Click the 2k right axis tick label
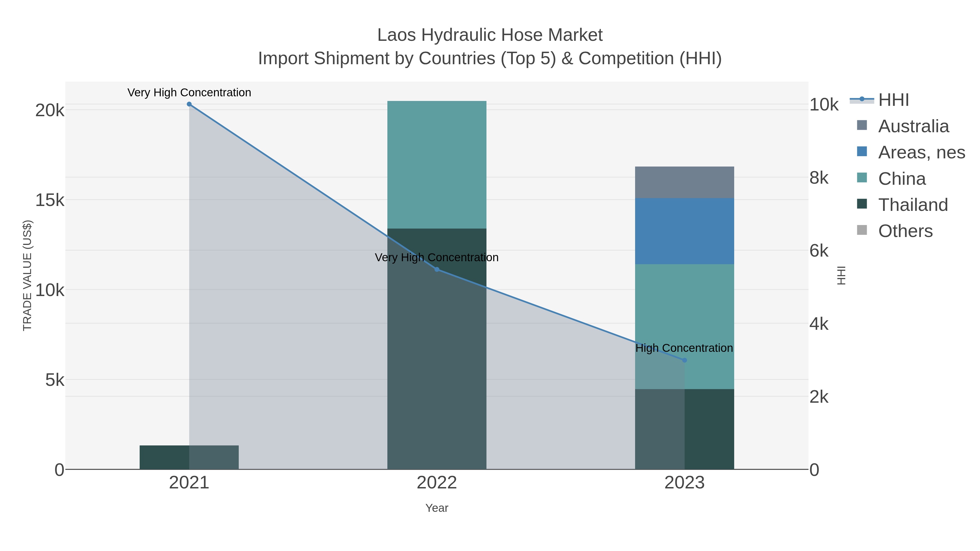The width and height of the screenshot is (980, 551). 819,397
